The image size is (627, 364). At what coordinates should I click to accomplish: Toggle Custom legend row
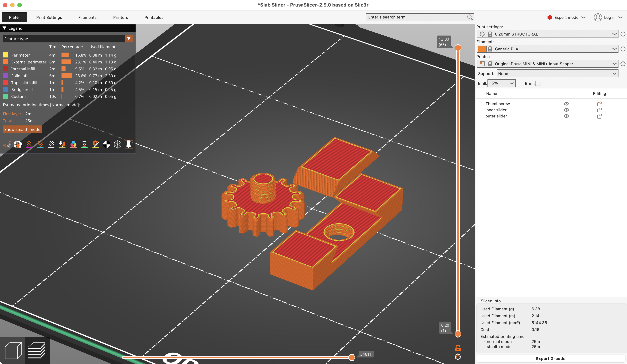[68, 96]
